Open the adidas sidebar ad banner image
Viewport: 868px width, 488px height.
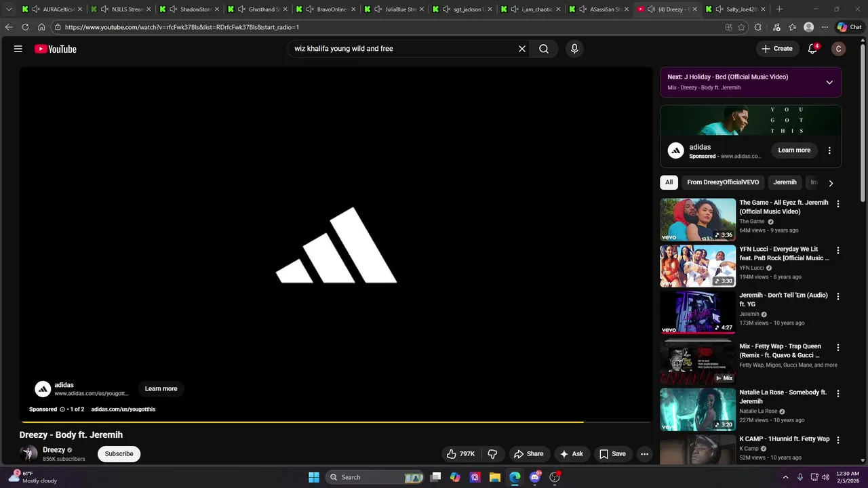click(751, 121)
